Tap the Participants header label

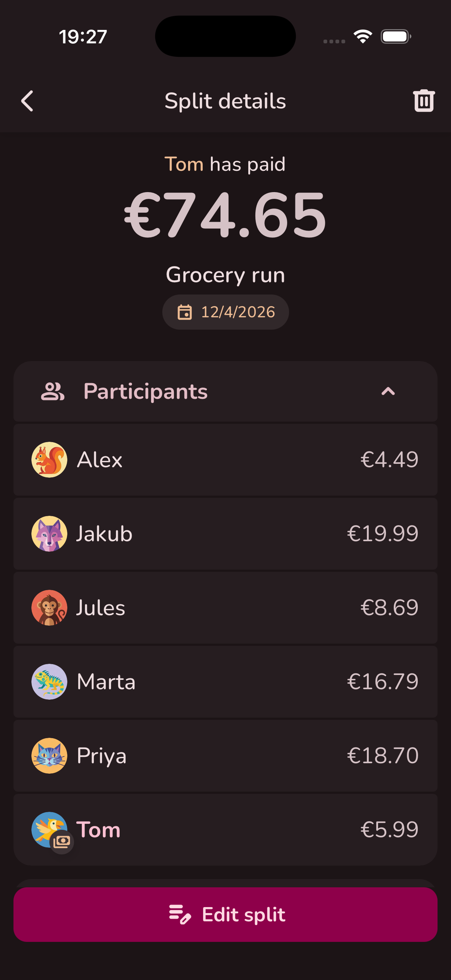(x=145, y=391)
